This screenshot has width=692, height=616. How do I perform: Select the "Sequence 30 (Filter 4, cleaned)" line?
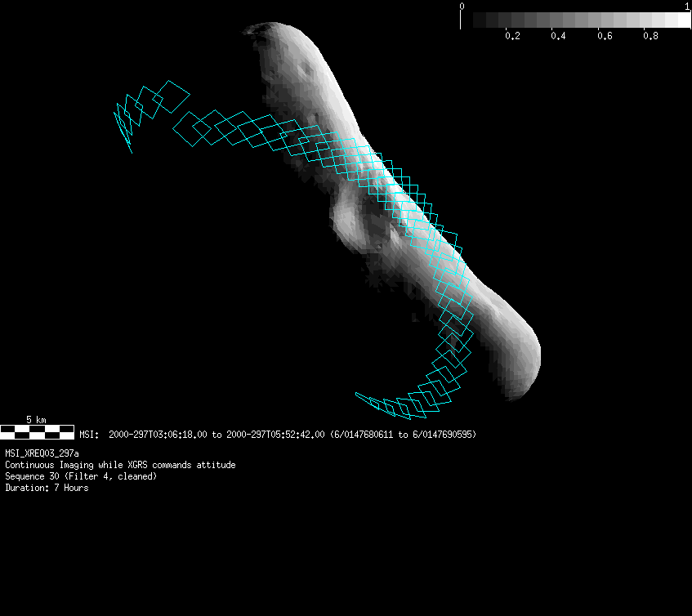click(x=81, y=476)
